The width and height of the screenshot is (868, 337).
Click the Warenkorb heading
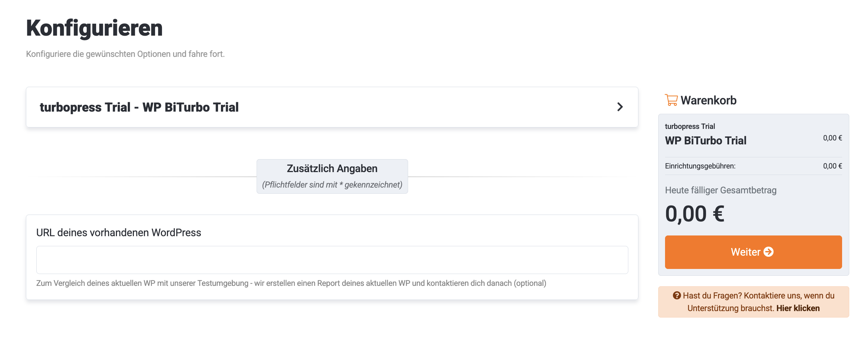(708, 100)
